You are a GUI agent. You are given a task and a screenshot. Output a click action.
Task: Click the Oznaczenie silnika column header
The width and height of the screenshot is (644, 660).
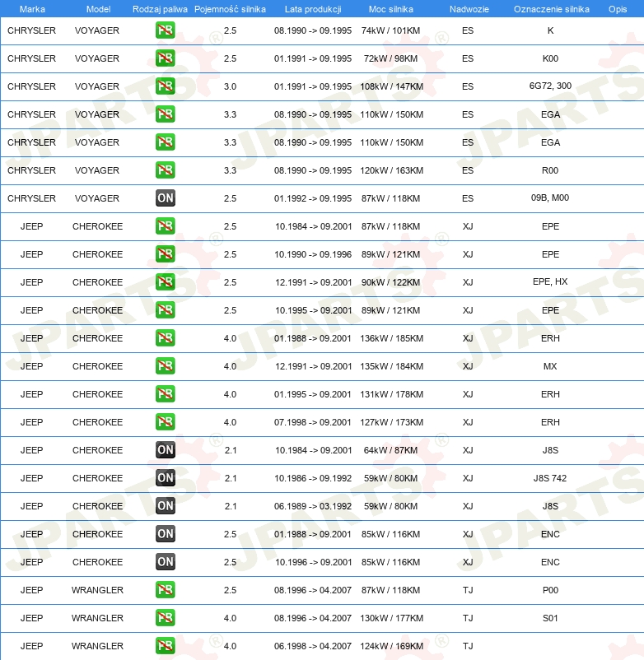click(551, 8)
